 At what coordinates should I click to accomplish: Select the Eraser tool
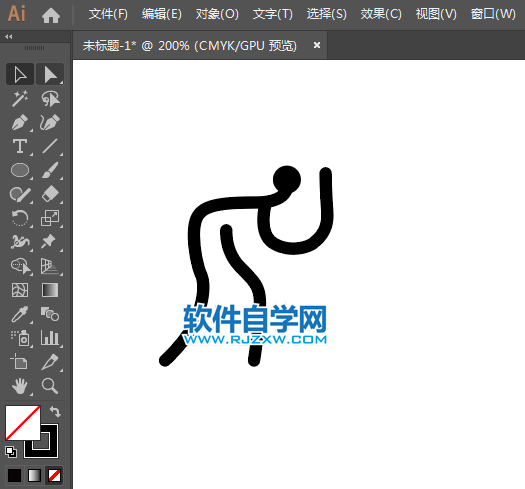[x=50, y=194]
